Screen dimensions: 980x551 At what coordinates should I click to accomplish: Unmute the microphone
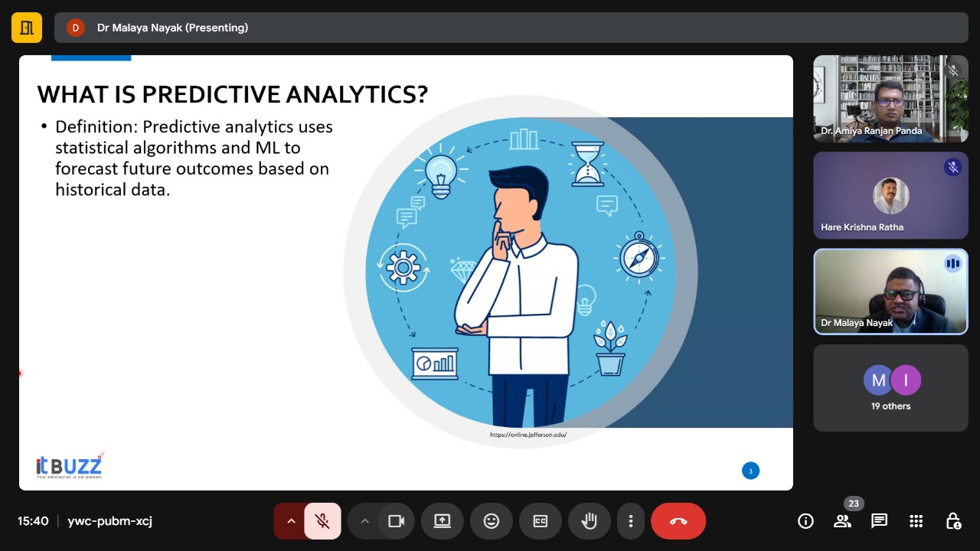[322, 521]
